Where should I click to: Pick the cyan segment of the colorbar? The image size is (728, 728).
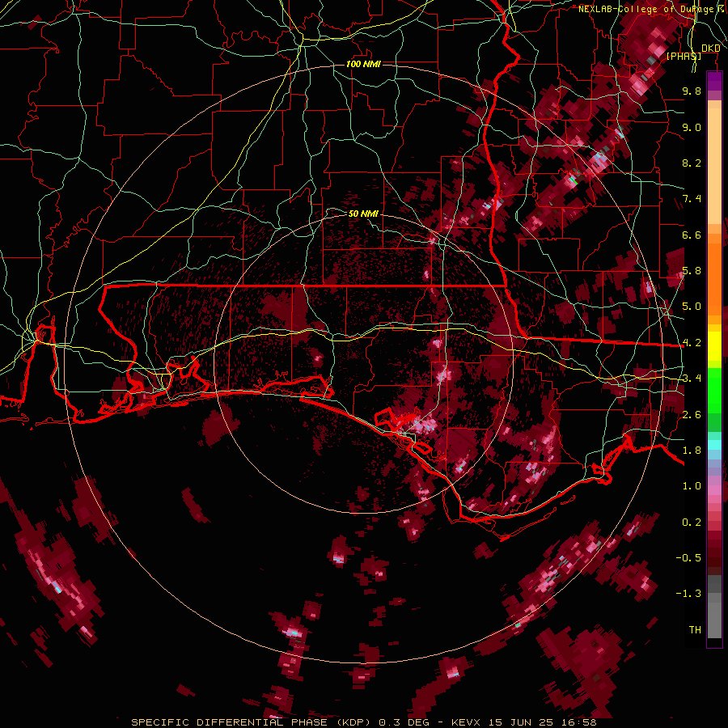[714, 445]
